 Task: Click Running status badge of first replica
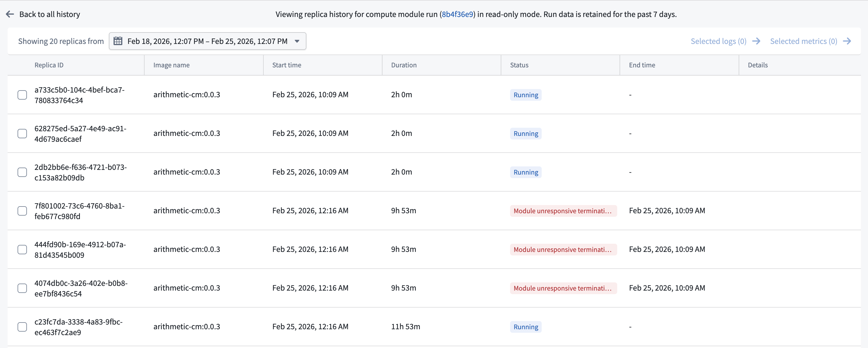pyautogui.click(x=525, y=95)
